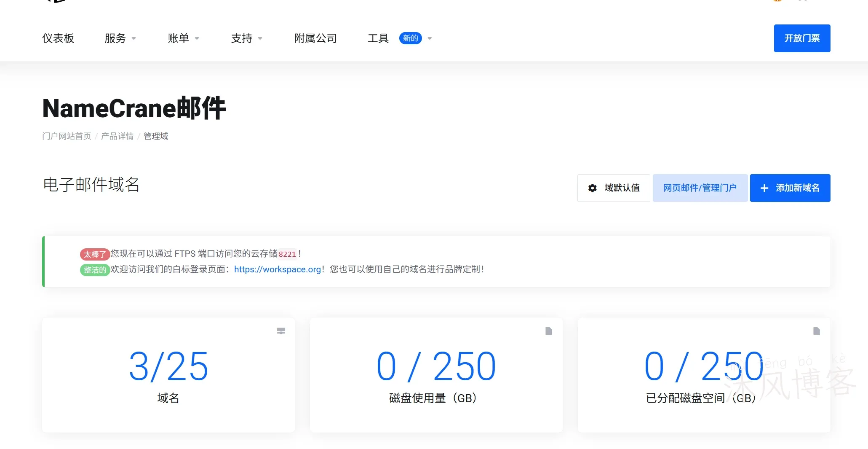The image size is (868, 449).
Task: Expand the 支持 dropdown menu
Action: 246,38
